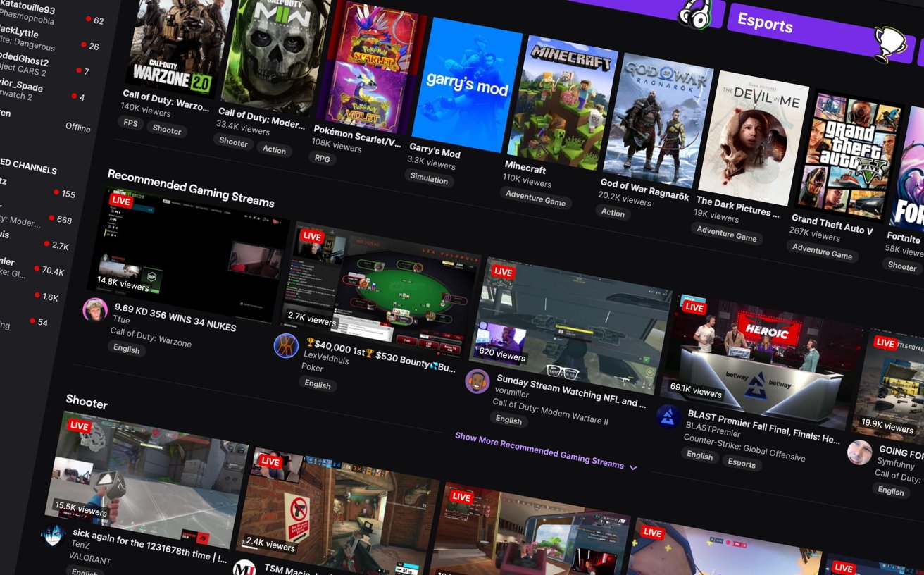
Task: Click BLASTPremier channel logo avatar
Action: [x=668, y=416]
